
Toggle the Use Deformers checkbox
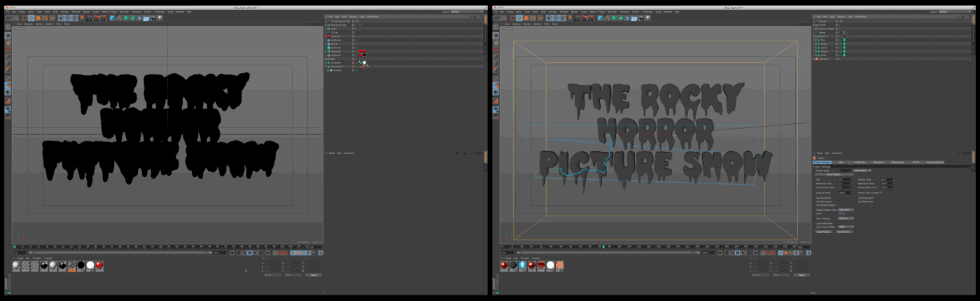[881, 202]
